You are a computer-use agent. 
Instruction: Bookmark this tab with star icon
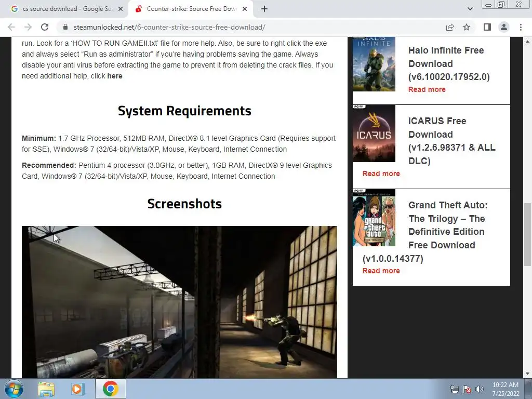pyautogui.click(x=467, y=27)
